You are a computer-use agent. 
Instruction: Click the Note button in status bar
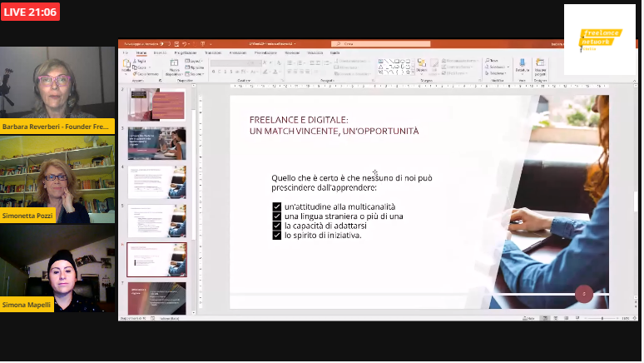tap(528, 318)
